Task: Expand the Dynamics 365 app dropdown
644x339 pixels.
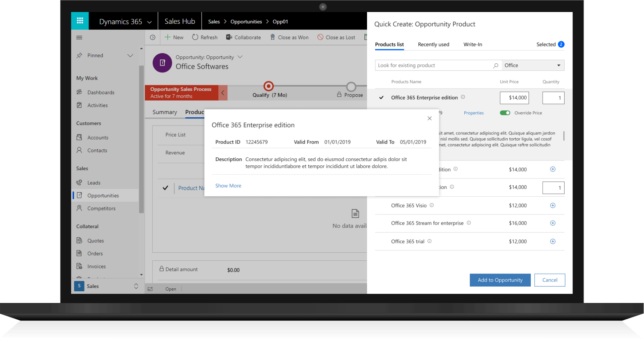Action: click(x=149, y=22)
